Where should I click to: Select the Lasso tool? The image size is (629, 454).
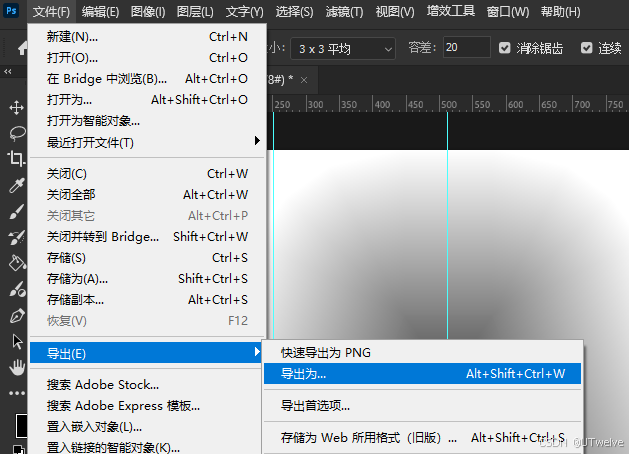pyautogui.click(x=17, y=133)
